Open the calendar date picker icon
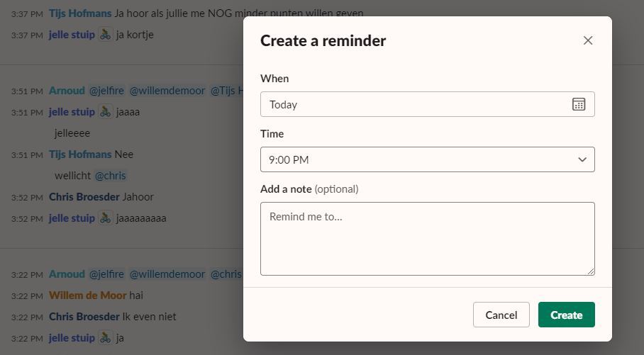 [x=579, y=104]
